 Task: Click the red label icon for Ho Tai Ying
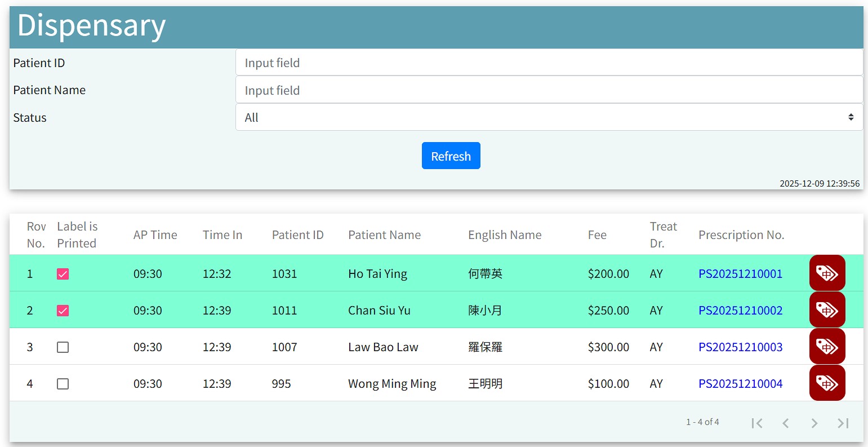click(x=827, y=273)
